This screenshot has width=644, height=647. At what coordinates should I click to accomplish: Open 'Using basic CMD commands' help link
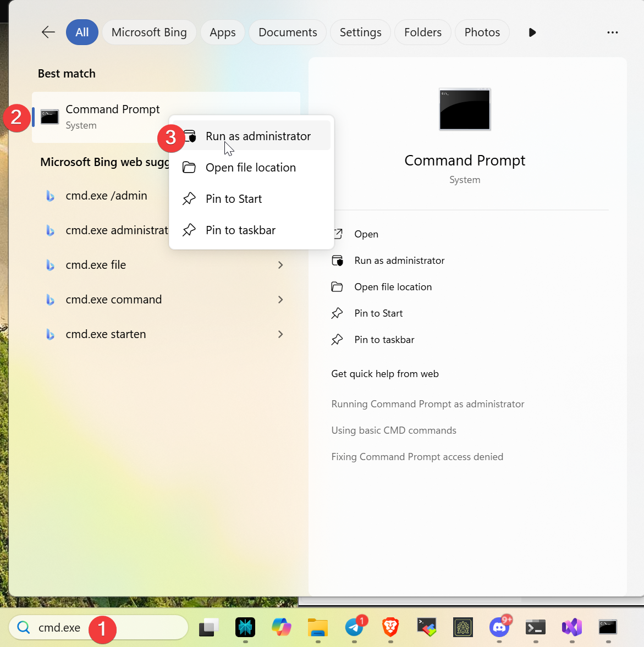click(x=394, y=430)
